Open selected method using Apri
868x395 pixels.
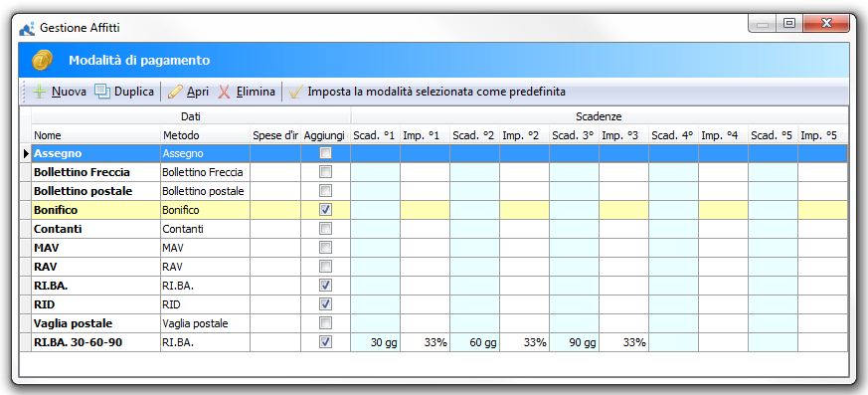[x=188, y=92]
